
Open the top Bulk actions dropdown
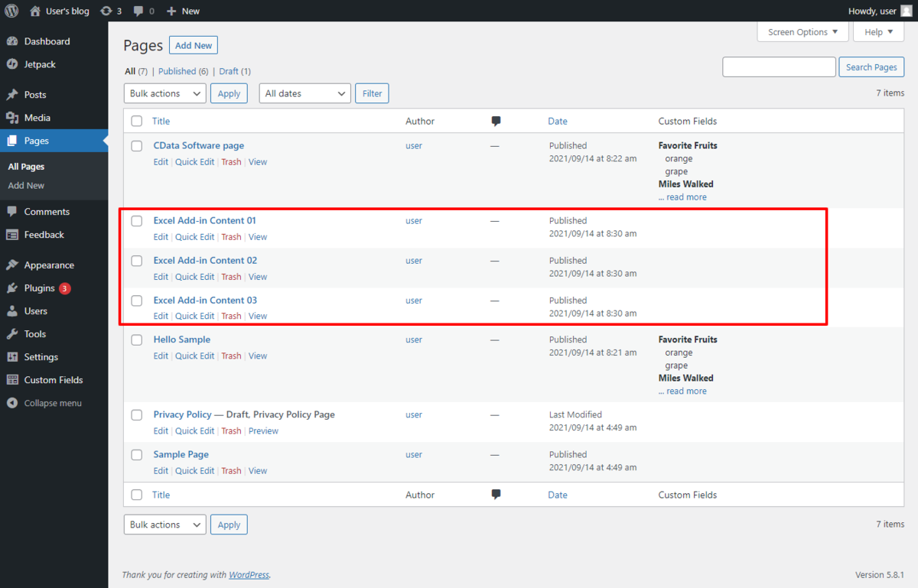tap(164, 93)
